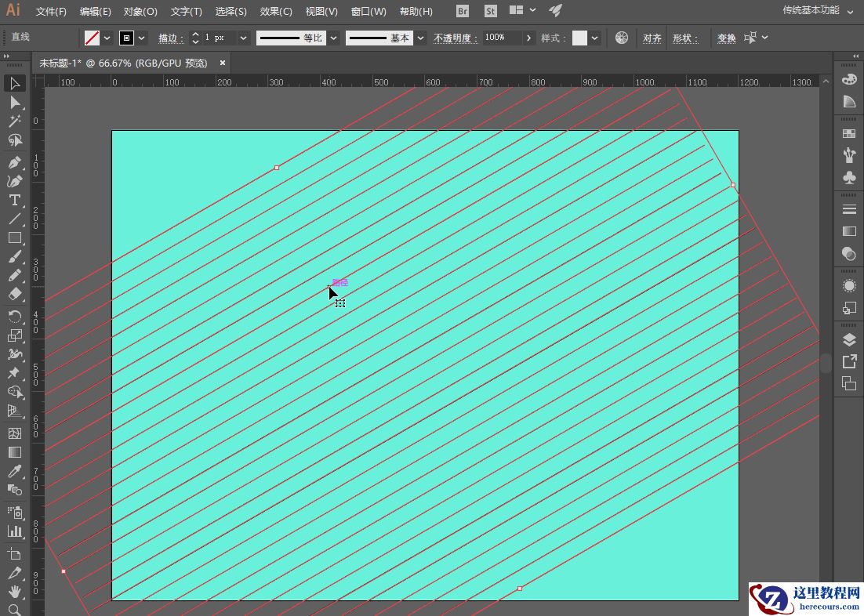Expand the fill color dropdown arrow
864x616 pixels.
(107, 38)
